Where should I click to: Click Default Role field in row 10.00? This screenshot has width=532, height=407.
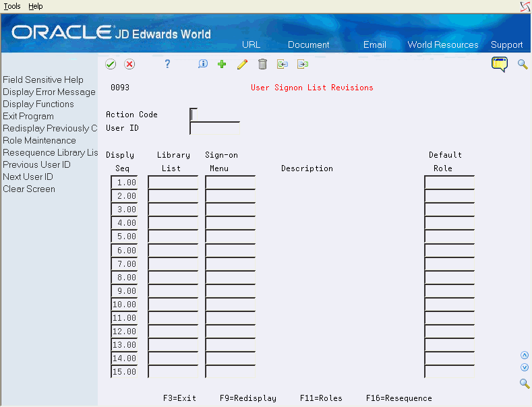click(x=450, y=305)
